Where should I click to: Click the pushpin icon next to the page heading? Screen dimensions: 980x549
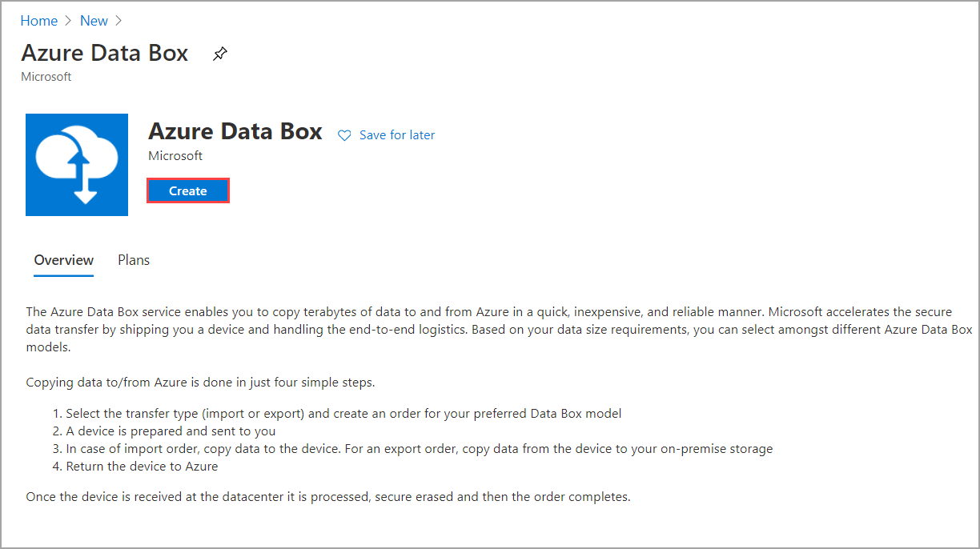click(x=219, y=54)
